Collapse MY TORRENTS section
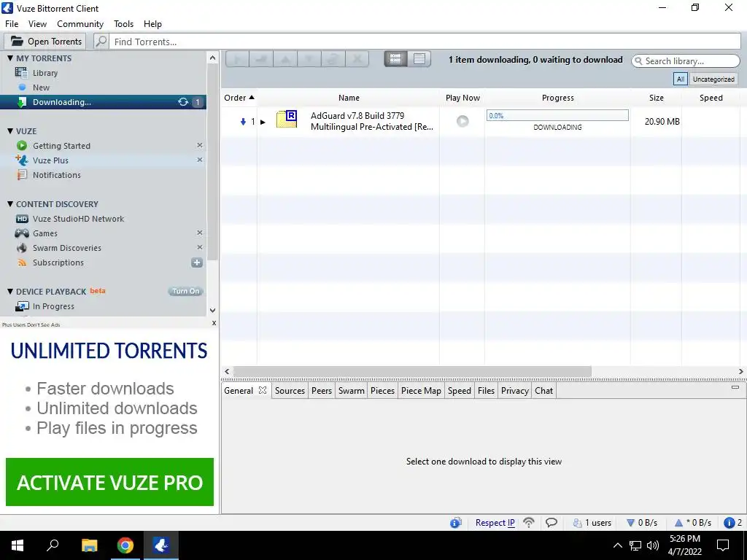The width and height of the screenshot is (747, 560). point(10,58)
